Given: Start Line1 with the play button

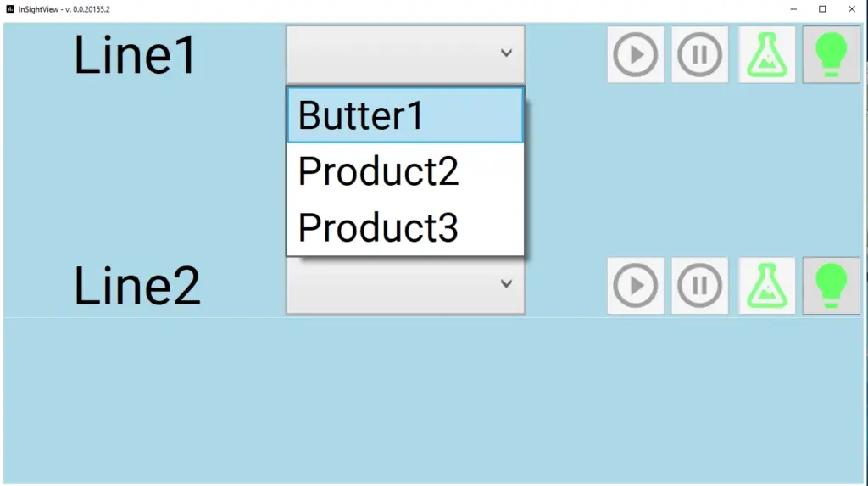Looking at the screenshot, I should (636, 55).
